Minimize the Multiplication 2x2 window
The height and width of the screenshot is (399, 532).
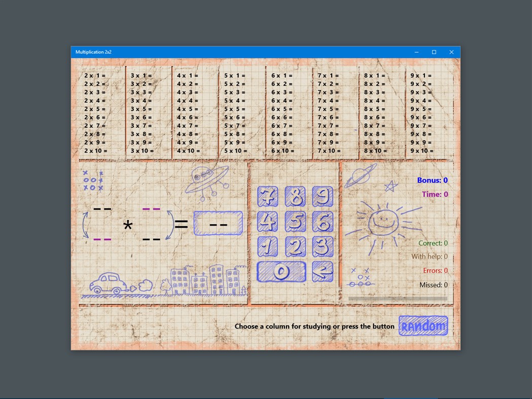coord(416,52)
